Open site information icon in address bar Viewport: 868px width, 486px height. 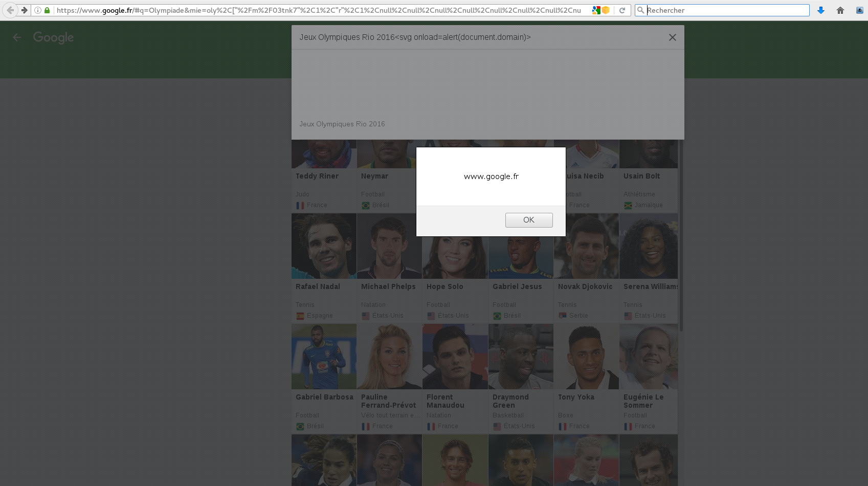(38, 10)
